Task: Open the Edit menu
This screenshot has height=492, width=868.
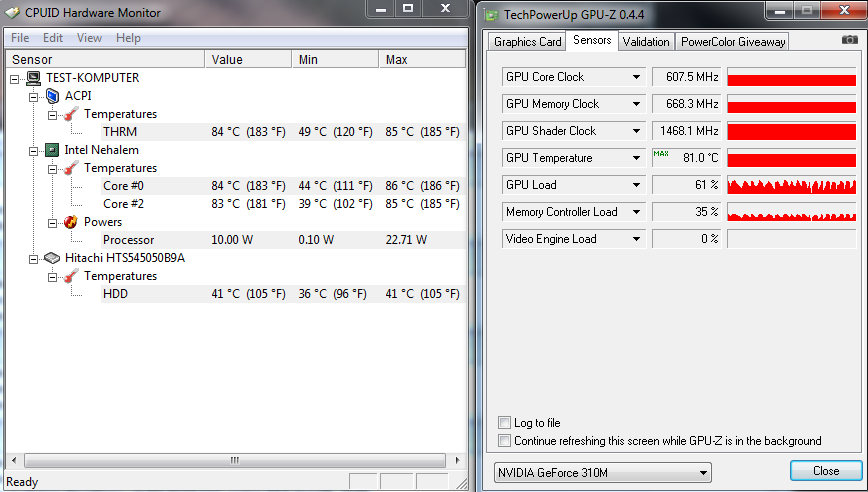Action: pyautogui.click(x=53, y=38)
